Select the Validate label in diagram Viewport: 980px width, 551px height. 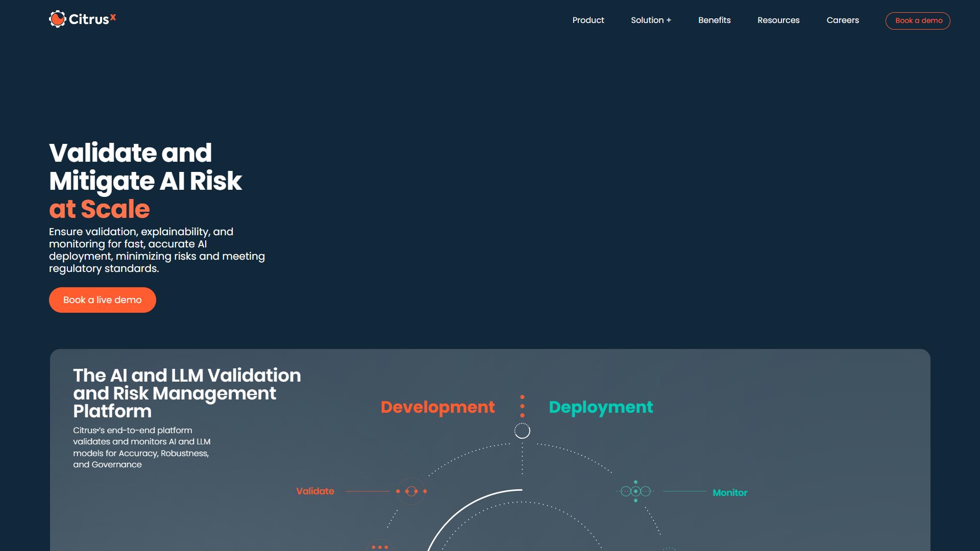(315, 491)
